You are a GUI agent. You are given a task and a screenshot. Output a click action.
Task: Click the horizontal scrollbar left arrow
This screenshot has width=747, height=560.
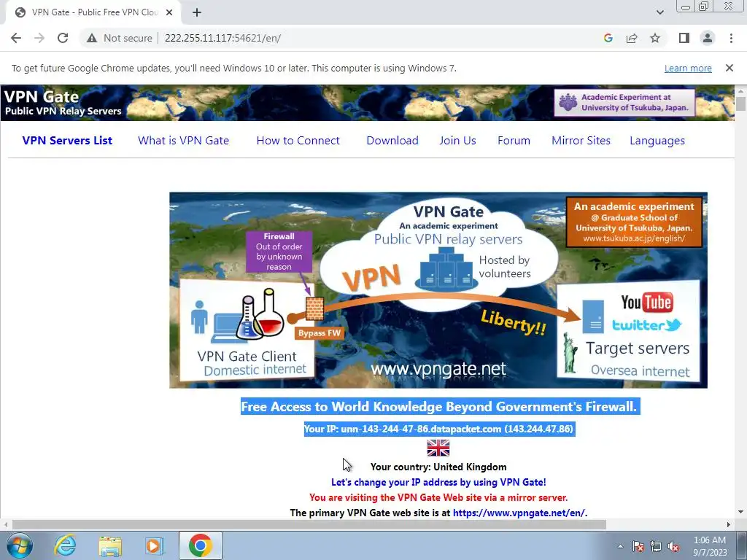pyautogui.click(x=6, y=524)
